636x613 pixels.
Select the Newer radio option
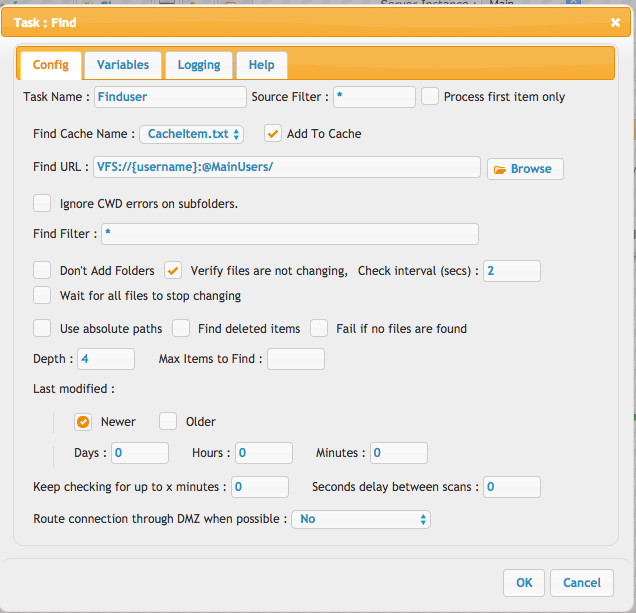(x=83, y=422)
